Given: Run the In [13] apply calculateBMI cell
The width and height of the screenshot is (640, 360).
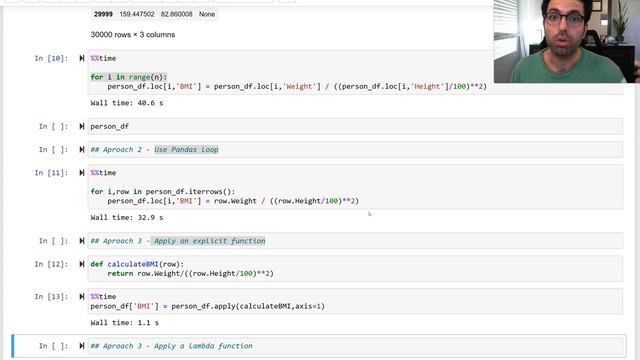Looking at the screenshot, I should [82, 297].
